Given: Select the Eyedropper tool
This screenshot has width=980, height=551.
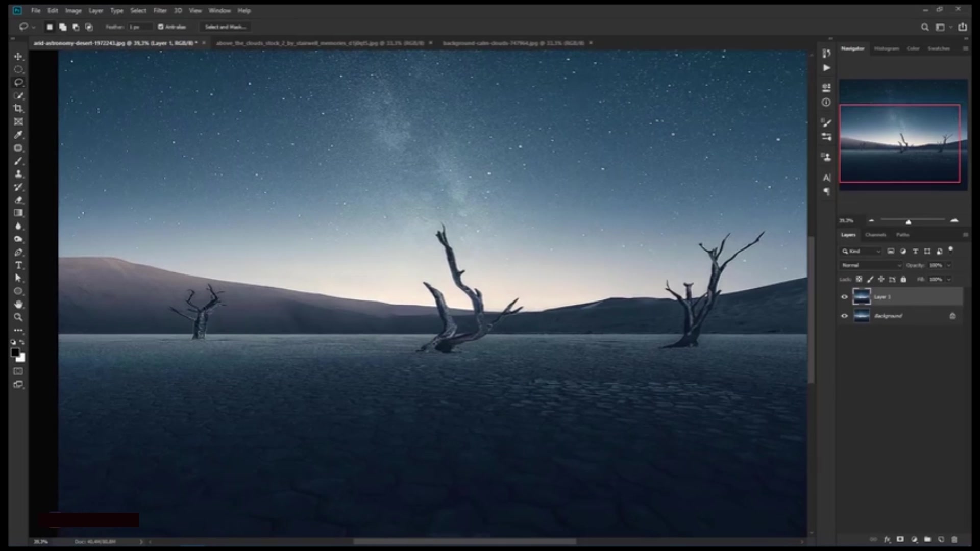Looking at the screenshot, I should (18, 135).
